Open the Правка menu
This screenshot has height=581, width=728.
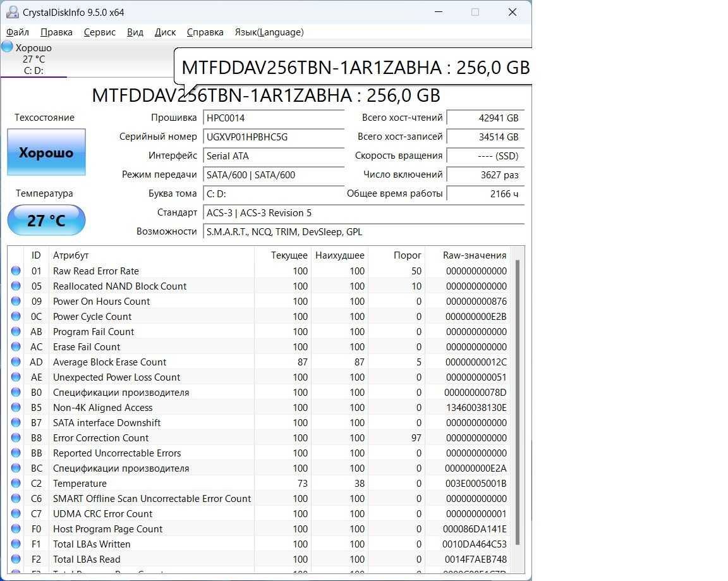56,32
